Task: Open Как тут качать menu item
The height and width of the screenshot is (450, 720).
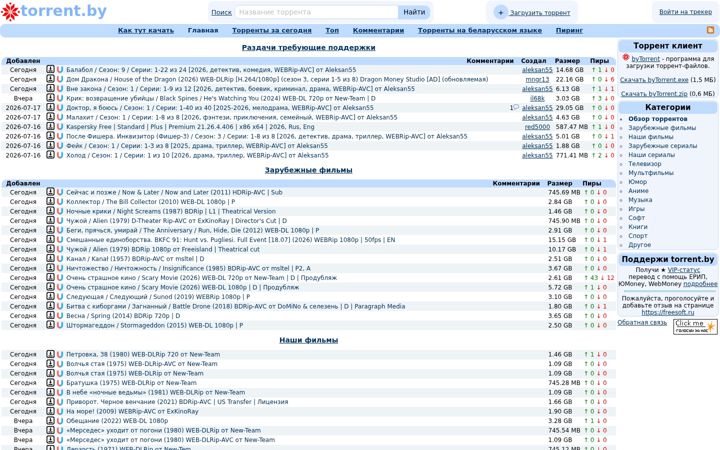Action: pos(146,30)
